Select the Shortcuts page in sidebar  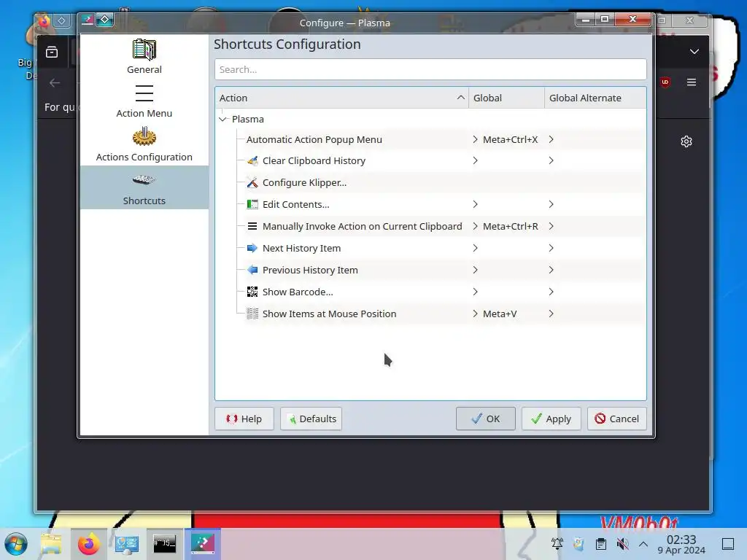pyautogui.click(x=144, y=187)
